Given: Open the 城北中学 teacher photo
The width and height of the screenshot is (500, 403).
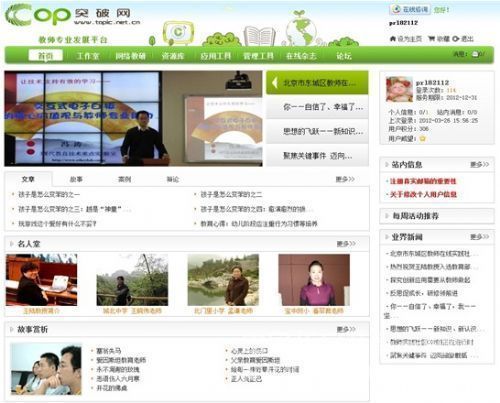Looking at the screenshot, I should point(132,280).
